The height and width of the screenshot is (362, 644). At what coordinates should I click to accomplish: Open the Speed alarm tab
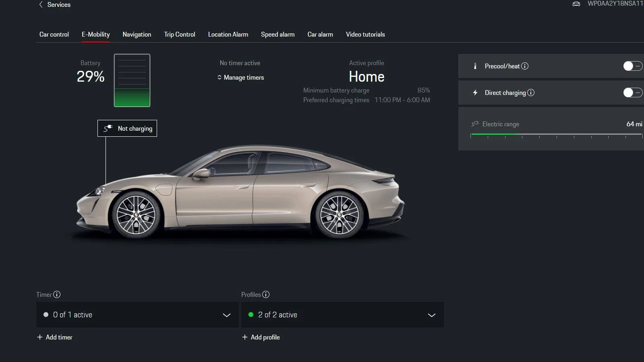[278, 35]
